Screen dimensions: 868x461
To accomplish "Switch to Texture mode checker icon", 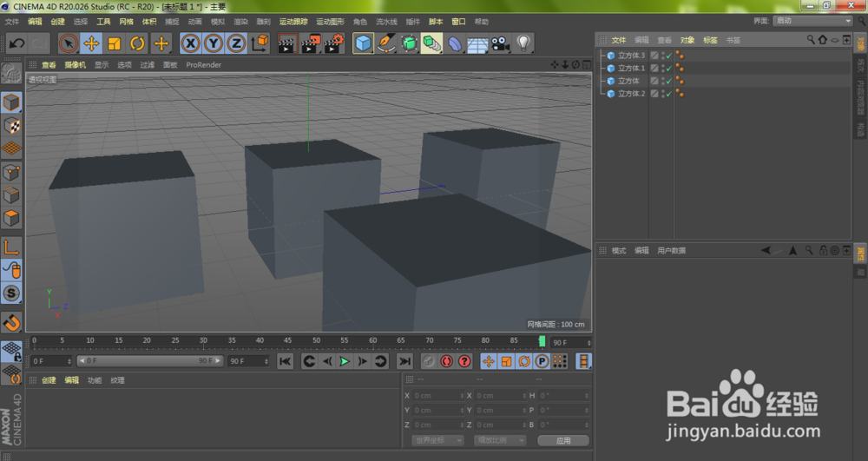I will click(11, 126).
